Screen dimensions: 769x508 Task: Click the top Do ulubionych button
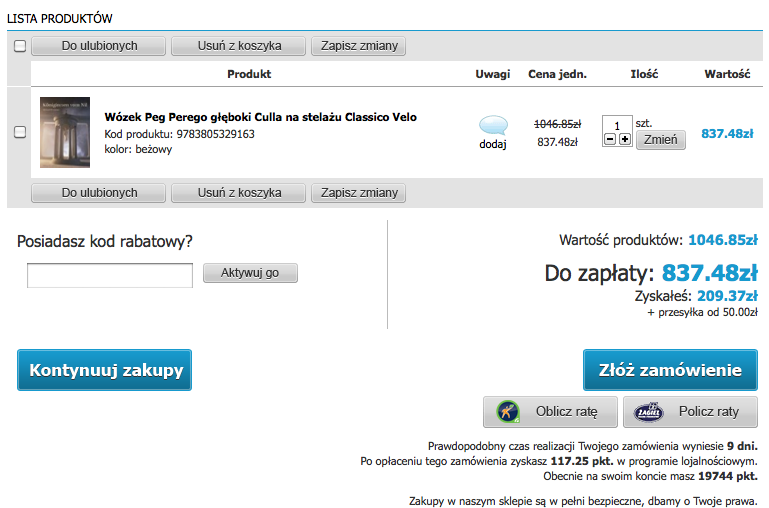click(x=99, y=46)
